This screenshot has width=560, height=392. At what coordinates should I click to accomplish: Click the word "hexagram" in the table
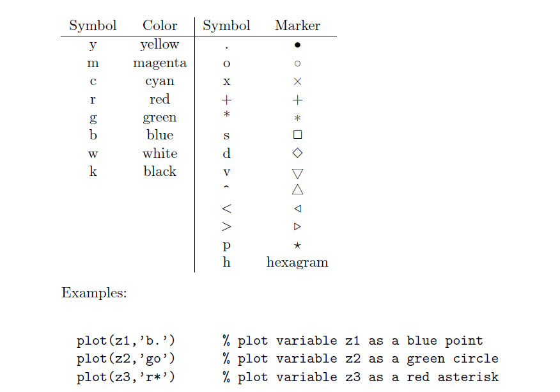[297, 262]
